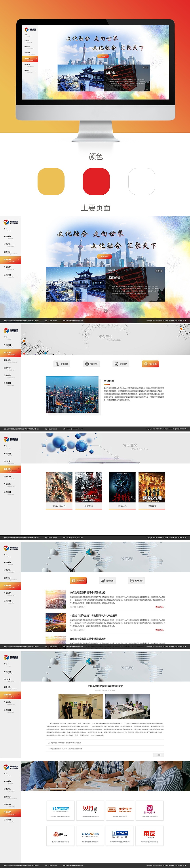
Task: Select the 文化交易 category tab
Action: click(121, 364)
